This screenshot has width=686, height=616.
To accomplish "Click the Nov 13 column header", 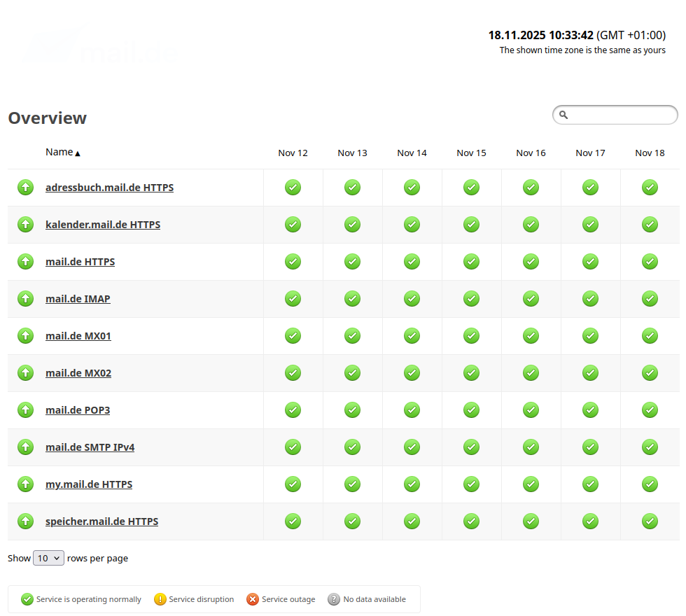I will pyautogui.click(x=352, y=153).
